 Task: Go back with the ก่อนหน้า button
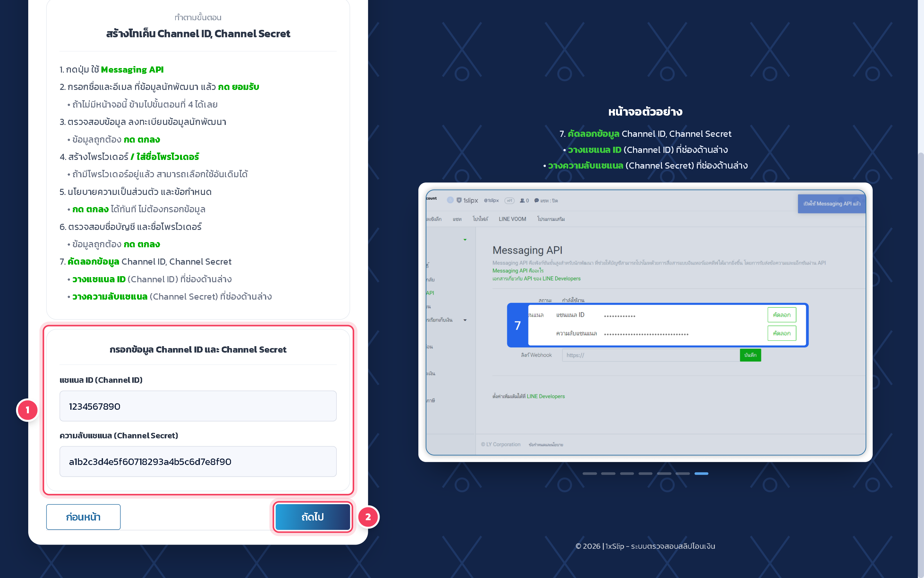click(x=83, y=517)
